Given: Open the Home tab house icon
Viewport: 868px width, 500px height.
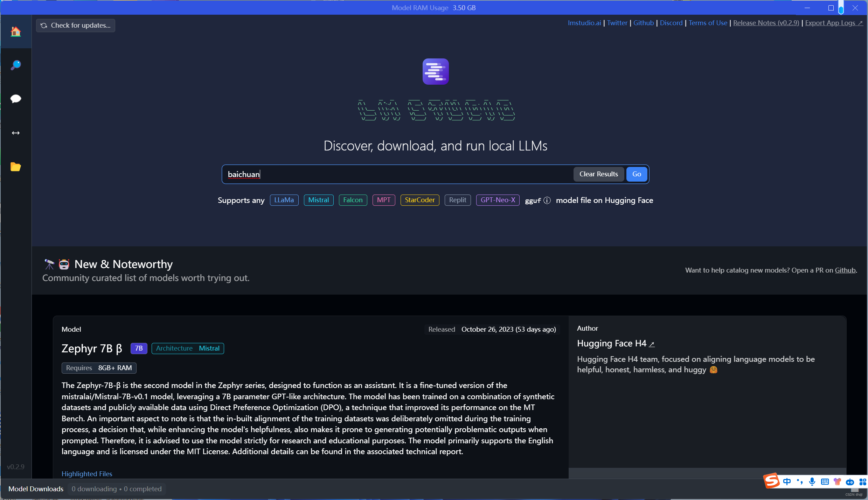Looking at the screenshot, I should pyautogui.click(x=16, y=31).
